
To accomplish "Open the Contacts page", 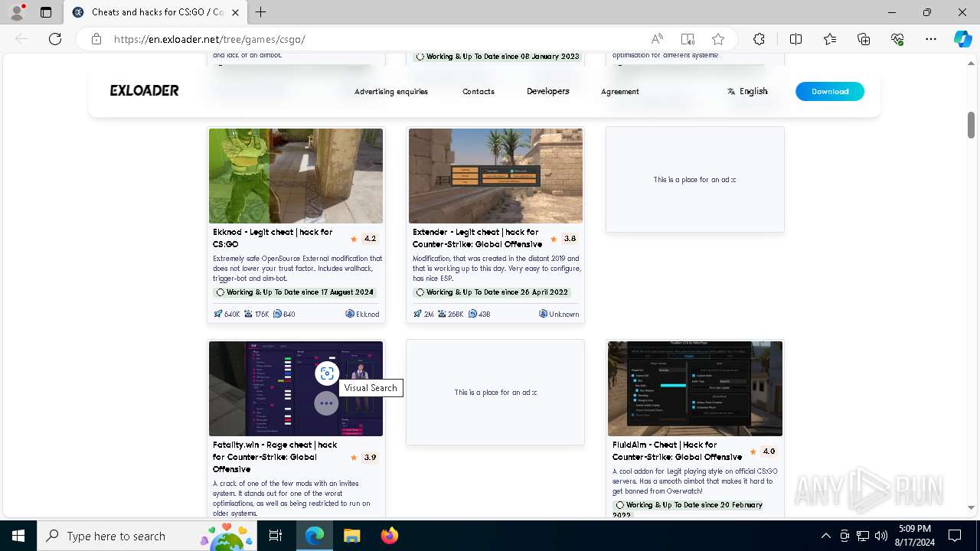I will pyautogui.click(x=479, y=91).
